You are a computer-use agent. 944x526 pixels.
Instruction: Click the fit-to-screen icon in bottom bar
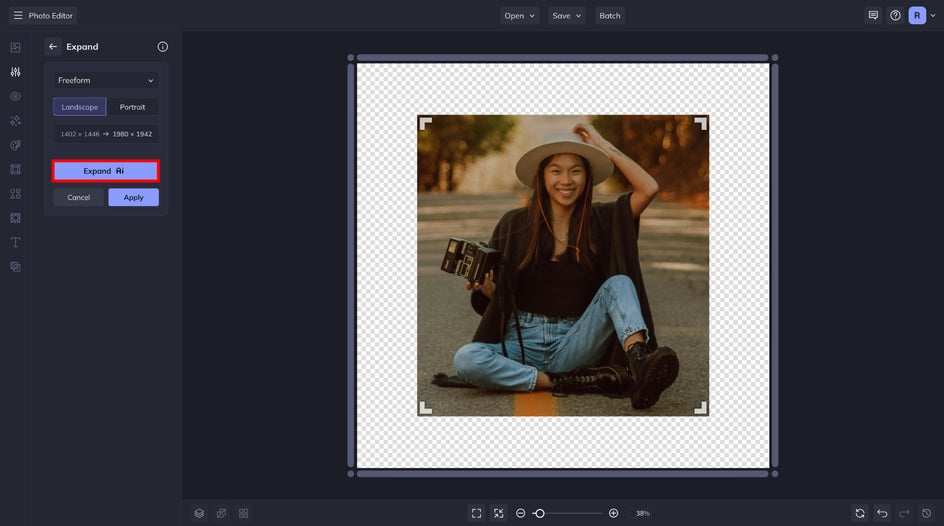(476, 513)
